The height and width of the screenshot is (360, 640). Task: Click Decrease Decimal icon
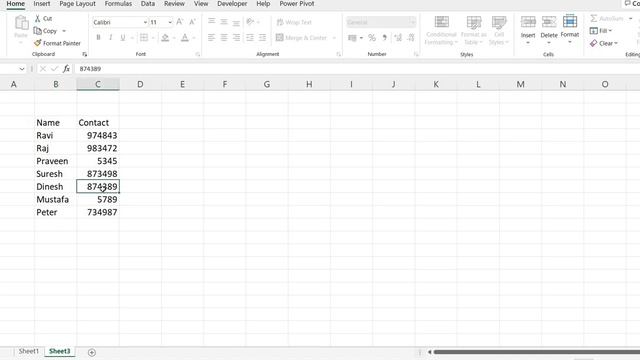(x=411, y=38)
